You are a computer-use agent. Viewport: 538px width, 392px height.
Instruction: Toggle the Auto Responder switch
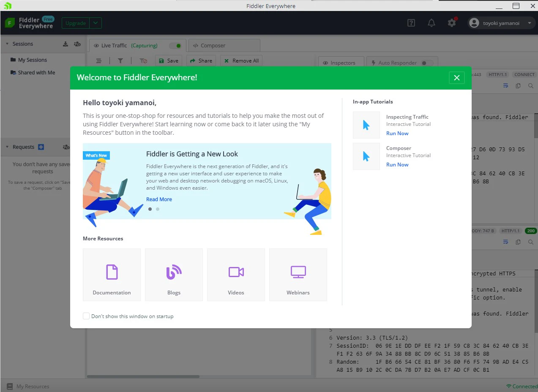click(x=427, y=63)
